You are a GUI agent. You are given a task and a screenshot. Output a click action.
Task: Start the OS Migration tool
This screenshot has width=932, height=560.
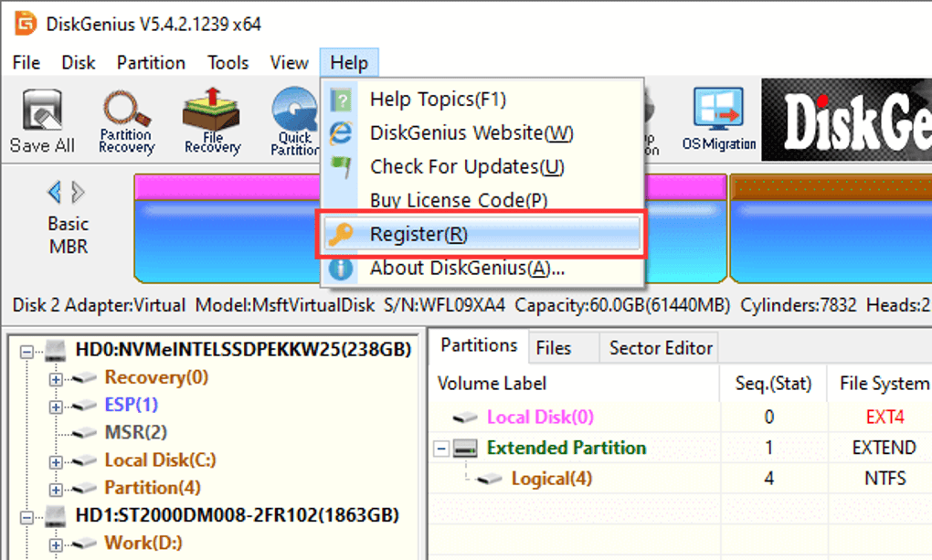(x=718, y=119)
